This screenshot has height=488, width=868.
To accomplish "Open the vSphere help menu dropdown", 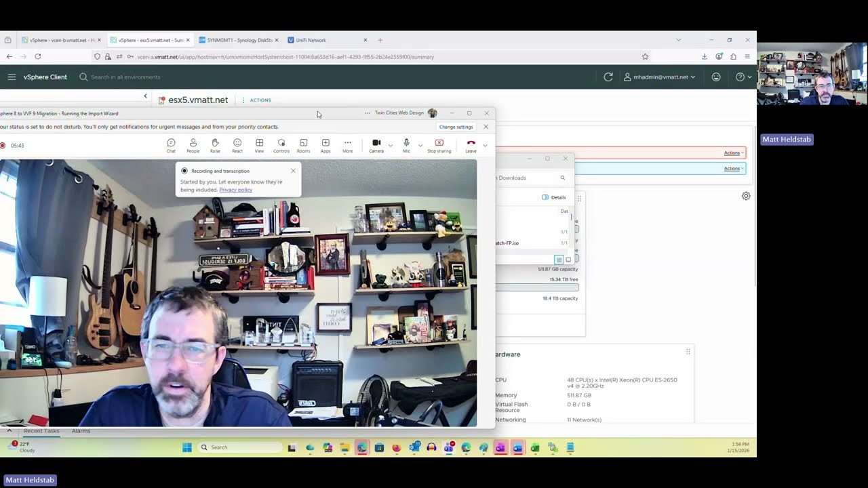I will [744, 77].
